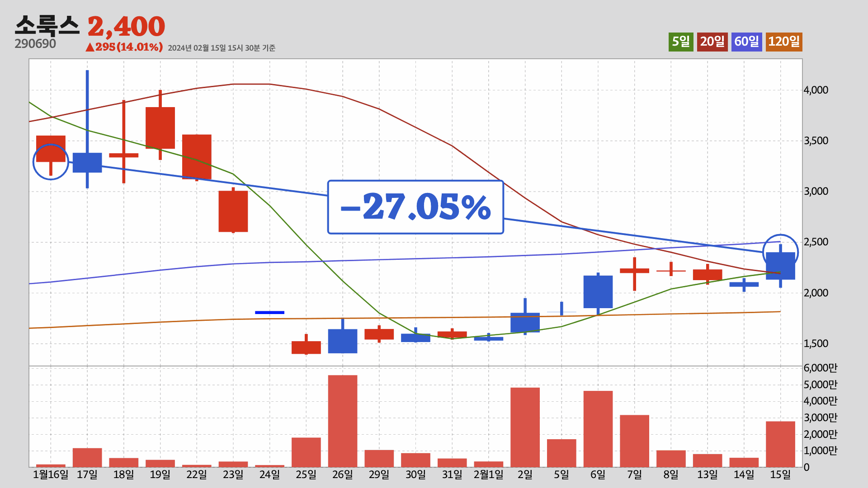Click the 5,000만 volume axis label
The width and height of the screenshot is (868, 488).
coord(821,385)
